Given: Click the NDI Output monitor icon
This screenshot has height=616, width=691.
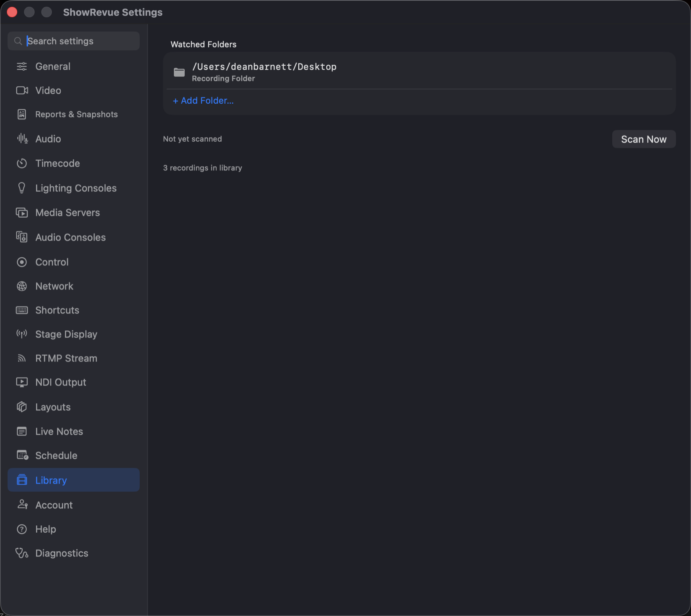Looking at the screenshot, I should (22, 382).
